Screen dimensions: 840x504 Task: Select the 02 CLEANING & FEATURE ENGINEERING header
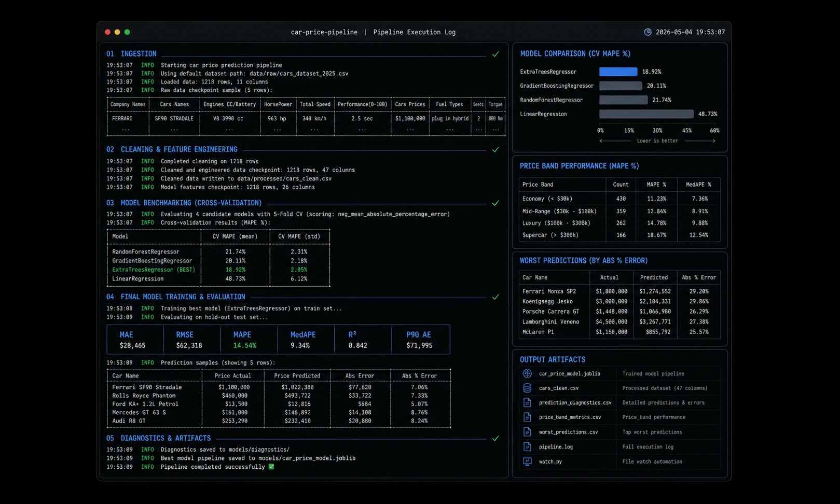coord(172,149)
